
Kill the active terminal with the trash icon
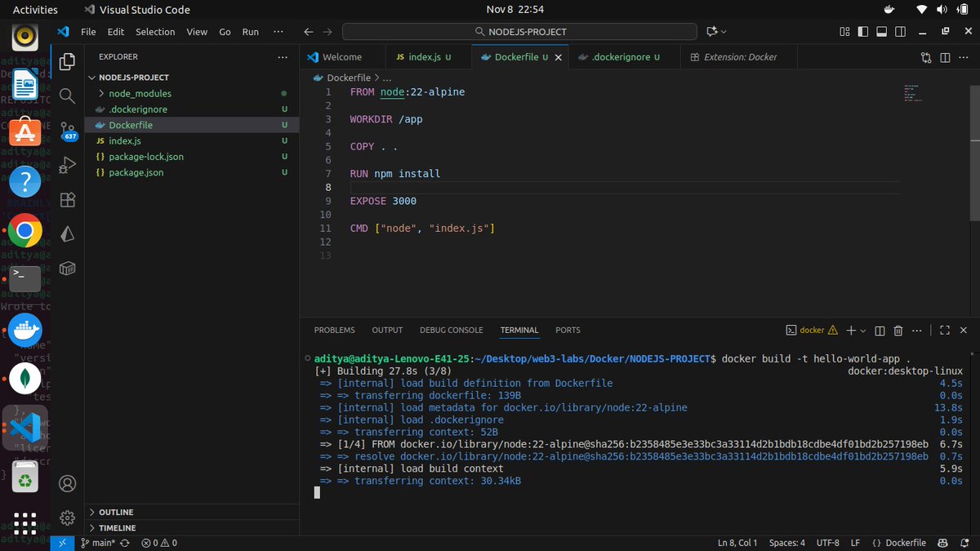(x=898, y=330)
